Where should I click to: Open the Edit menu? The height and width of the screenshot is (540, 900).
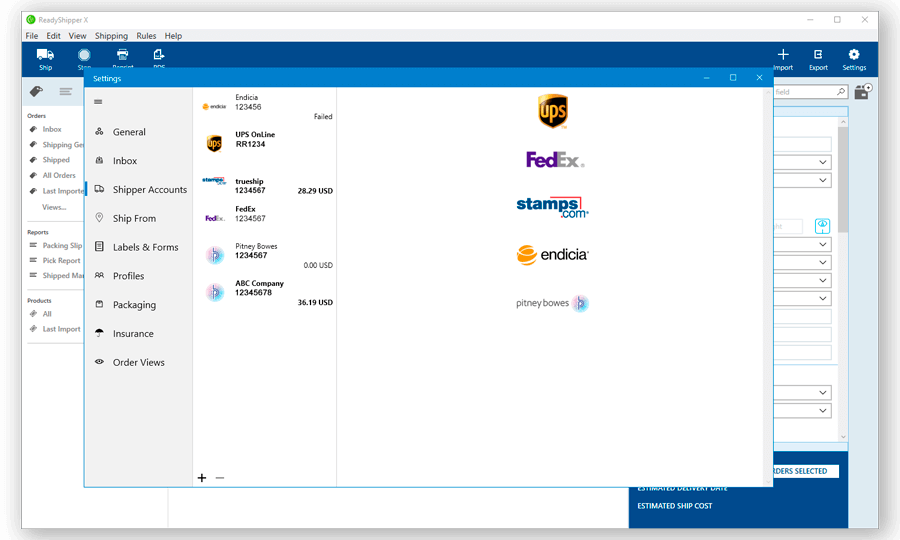[x=53, y=36]
